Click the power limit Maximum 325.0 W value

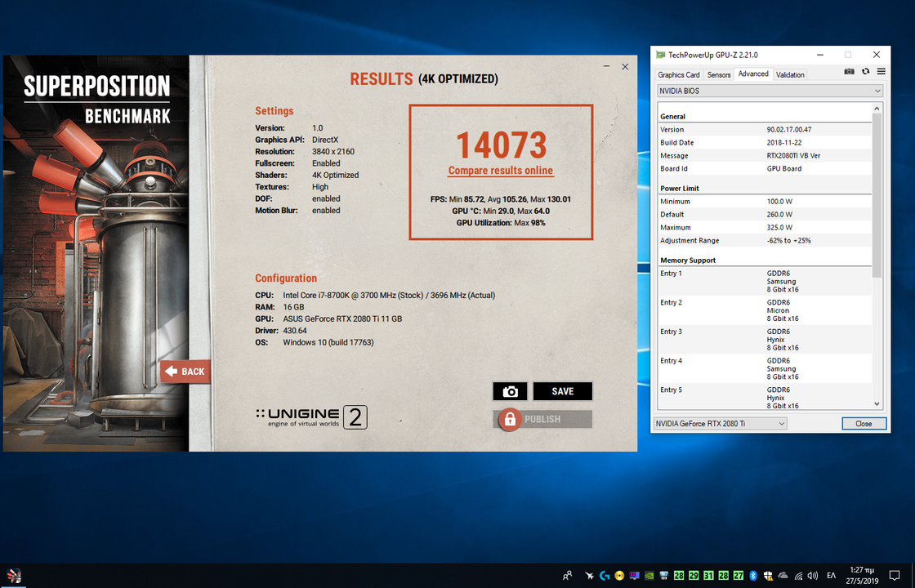tap(779, 228)
